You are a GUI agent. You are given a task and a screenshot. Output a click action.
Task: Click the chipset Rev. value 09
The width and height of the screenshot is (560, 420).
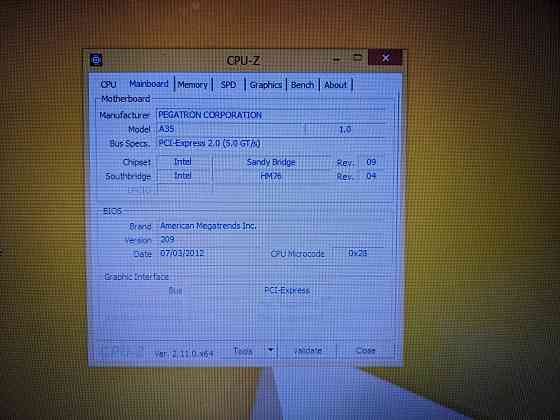pyautogui.click(x=371, y=162)
